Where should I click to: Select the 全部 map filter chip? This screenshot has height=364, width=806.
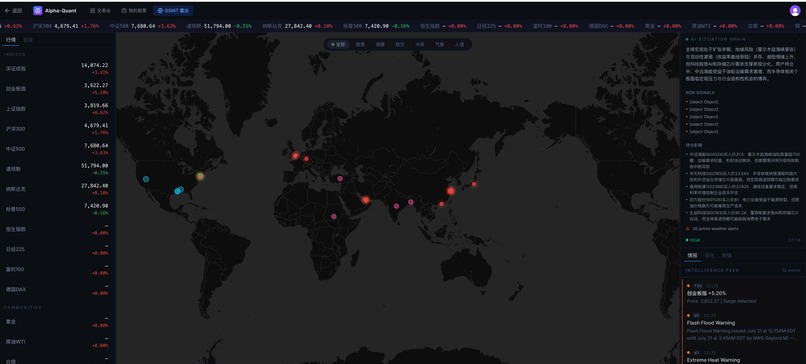coord(339,45)
